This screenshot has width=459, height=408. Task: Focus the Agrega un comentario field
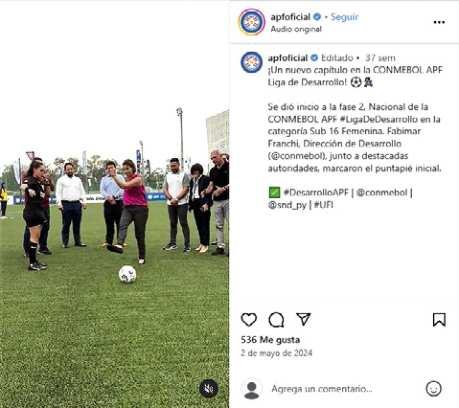pos(322,389)
